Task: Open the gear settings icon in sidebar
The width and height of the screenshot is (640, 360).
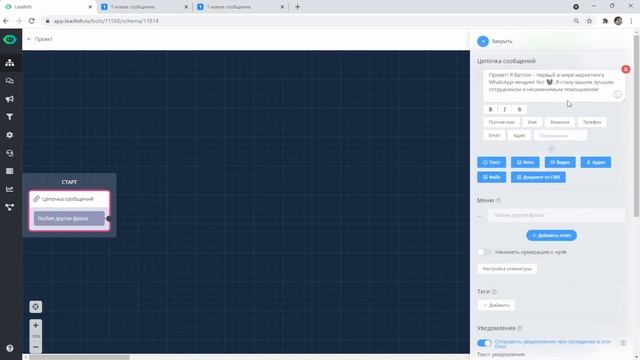Action: coord(9,135)
